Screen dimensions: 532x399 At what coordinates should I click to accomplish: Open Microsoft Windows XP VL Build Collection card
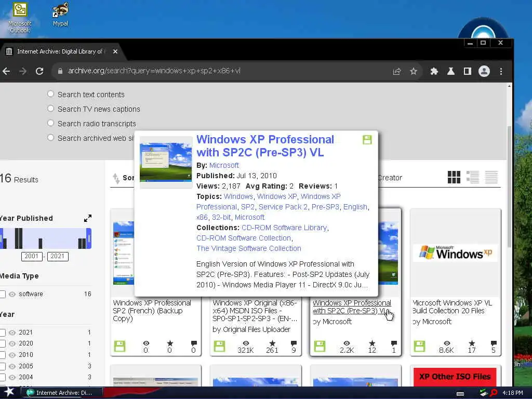[453, 307]
